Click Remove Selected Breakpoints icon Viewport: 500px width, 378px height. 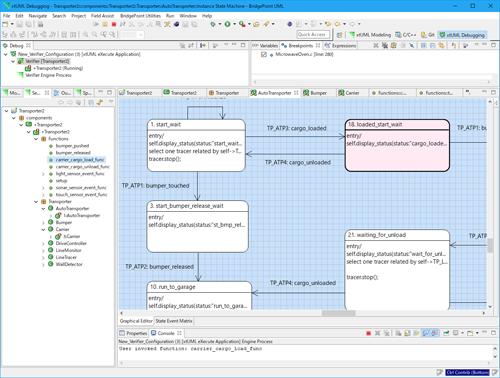point(376,45)
